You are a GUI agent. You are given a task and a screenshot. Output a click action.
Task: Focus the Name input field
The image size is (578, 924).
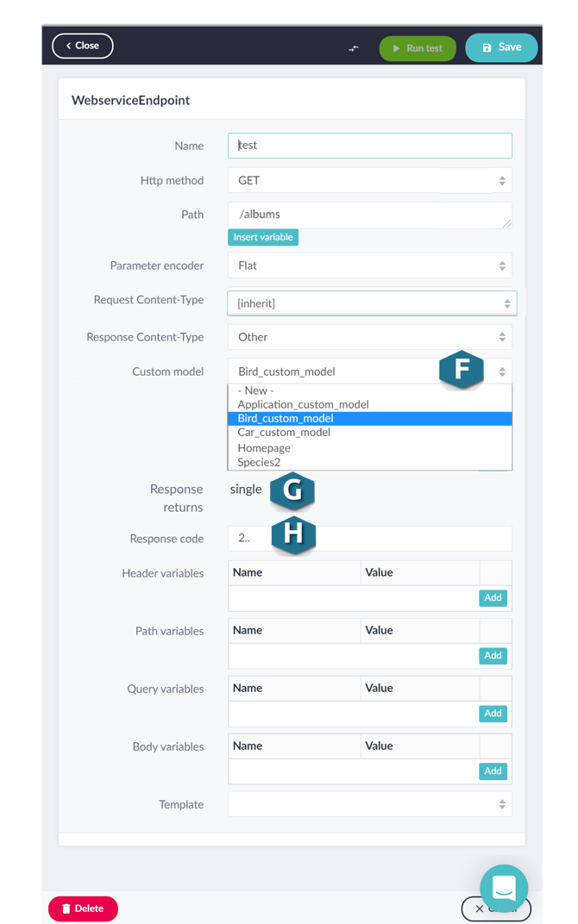tap(370, 146)
